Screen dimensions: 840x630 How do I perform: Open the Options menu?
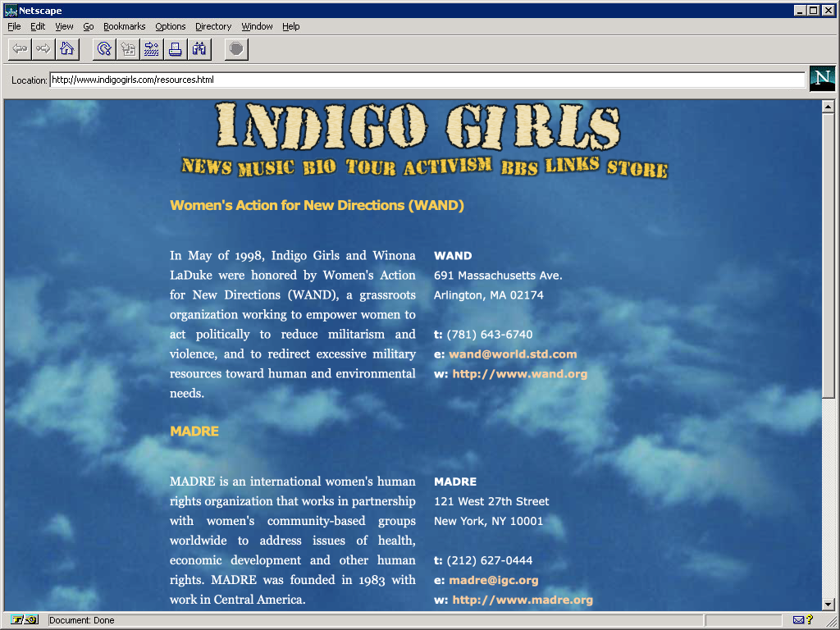[170, 26]
